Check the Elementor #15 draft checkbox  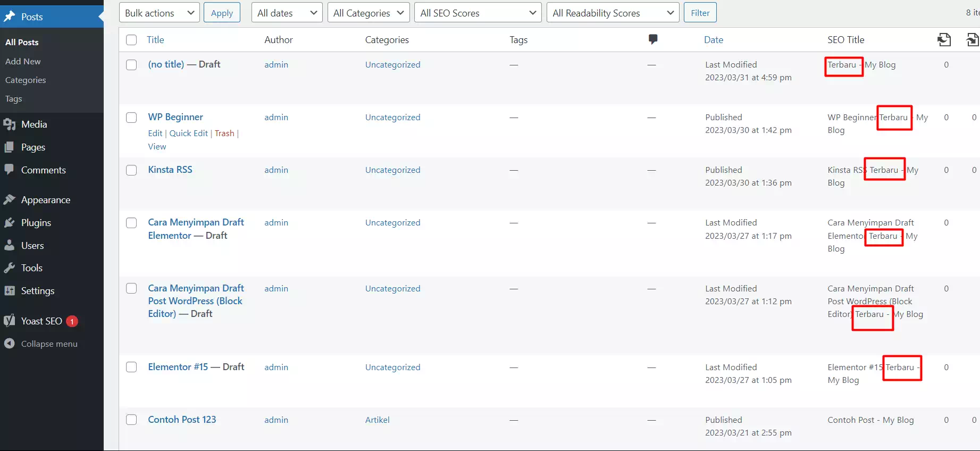131,367
